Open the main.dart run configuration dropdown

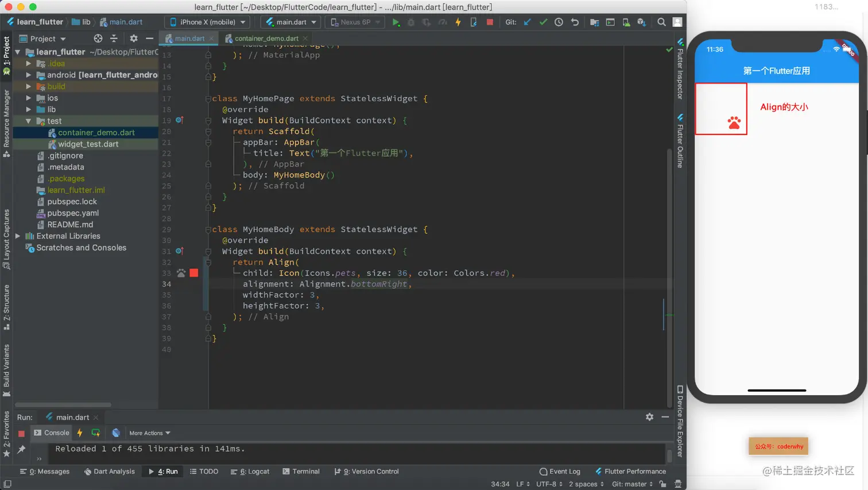[292, 22]
